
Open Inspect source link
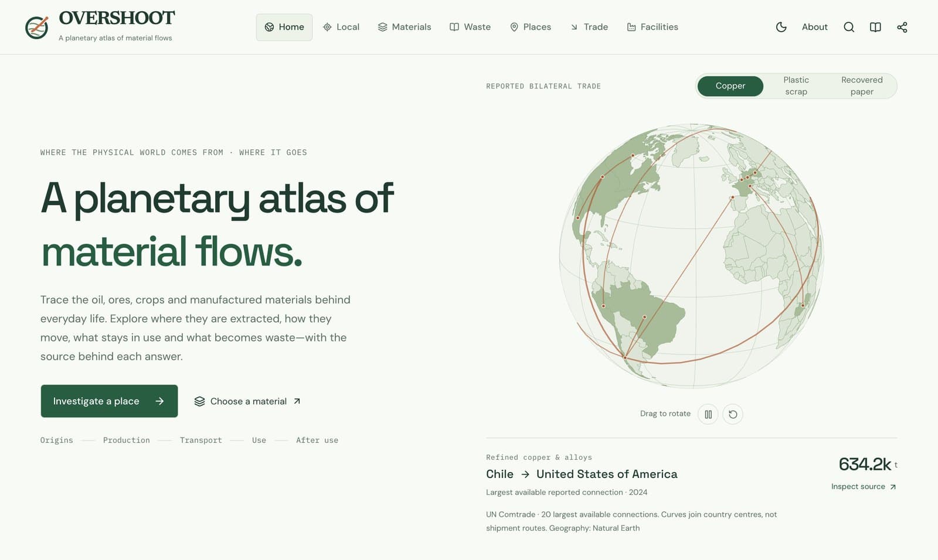[864, 487]
